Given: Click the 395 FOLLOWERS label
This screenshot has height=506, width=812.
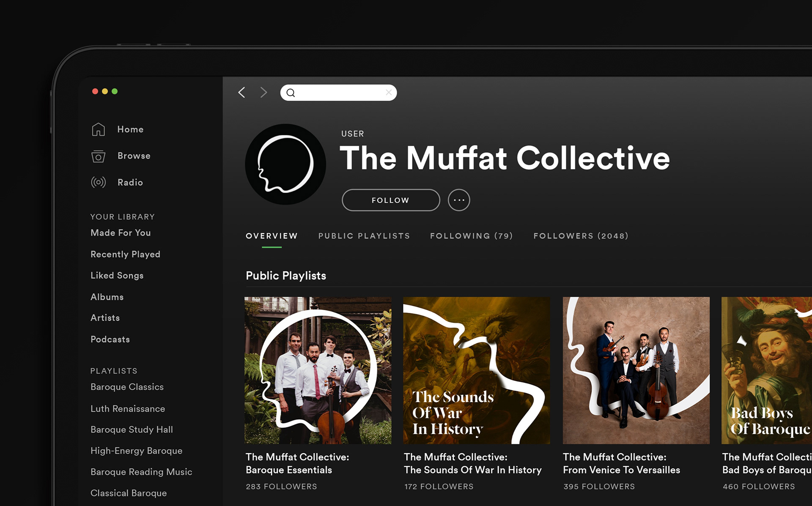Looking at the screenshot, I should pyautogui.click(x=599, y=487).
